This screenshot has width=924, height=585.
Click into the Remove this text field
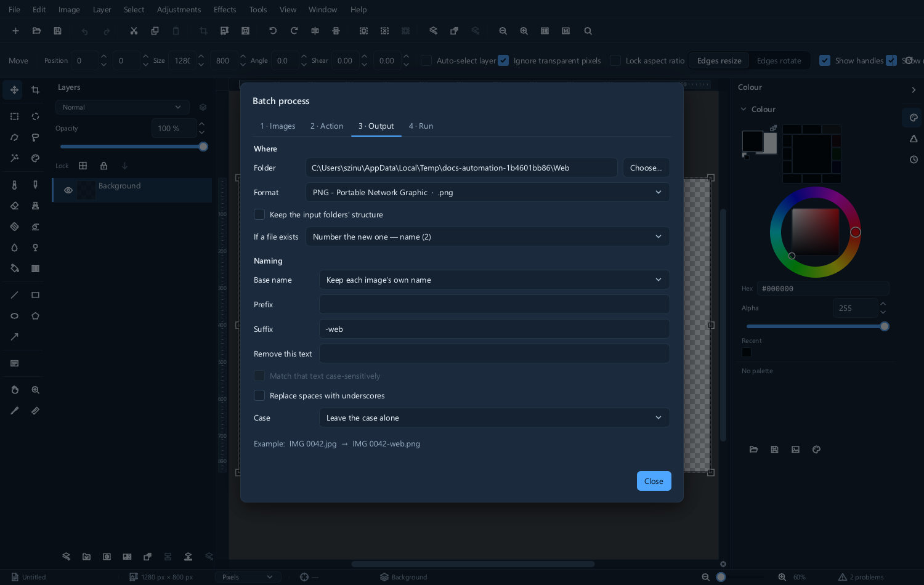point(494,353)
